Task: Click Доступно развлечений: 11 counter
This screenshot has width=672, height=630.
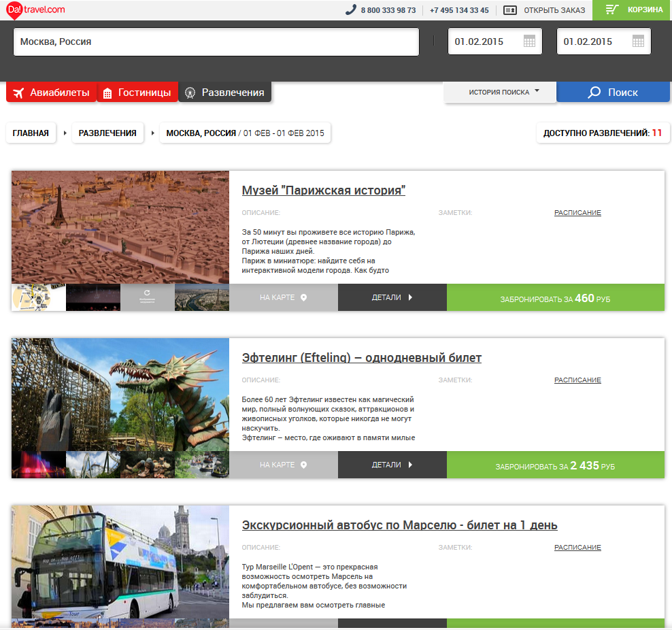Action: (x=602, y=133)
